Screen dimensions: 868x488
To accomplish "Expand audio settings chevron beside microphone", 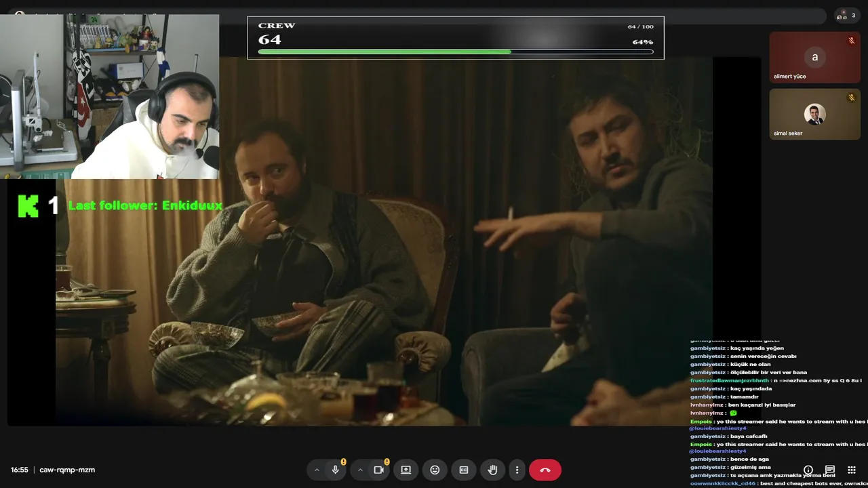I will [x=317, y=470].
